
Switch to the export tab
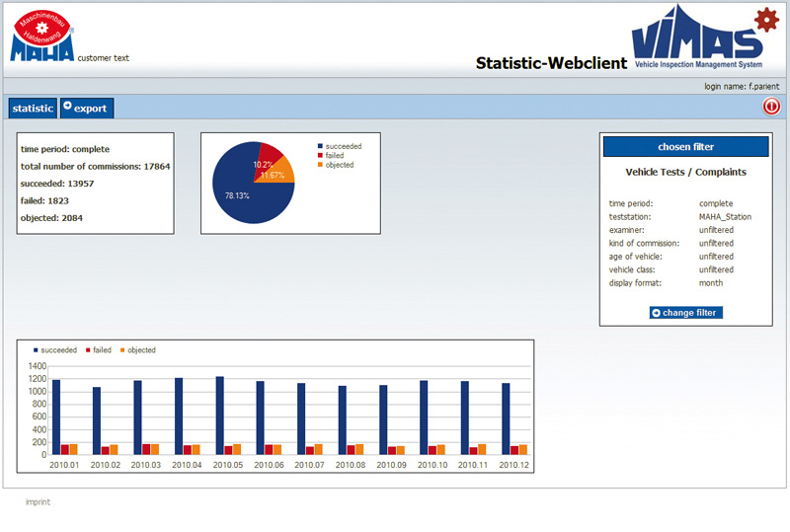[x=88, y=109]
